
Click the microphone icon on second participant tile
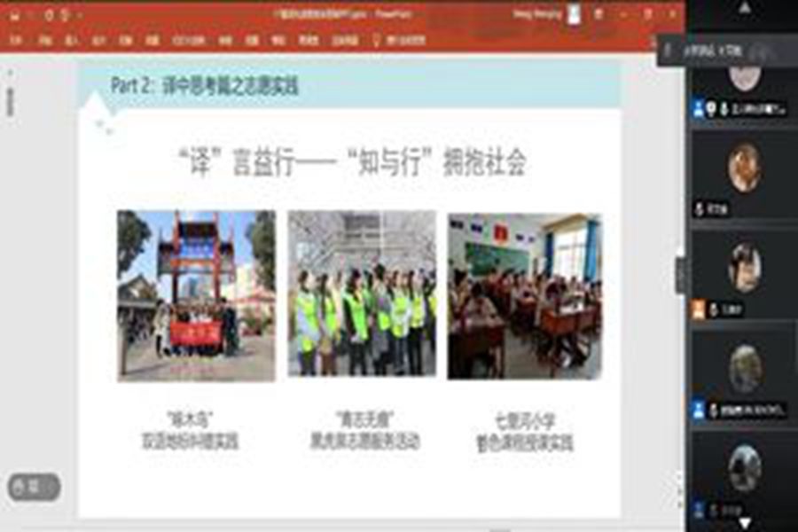700,209
